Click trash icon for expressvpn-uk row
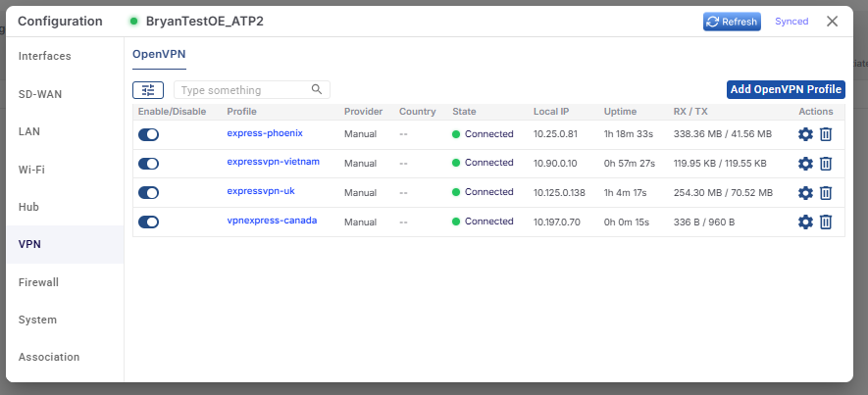This screenshot has height=395, width=868. click(826, 192)
